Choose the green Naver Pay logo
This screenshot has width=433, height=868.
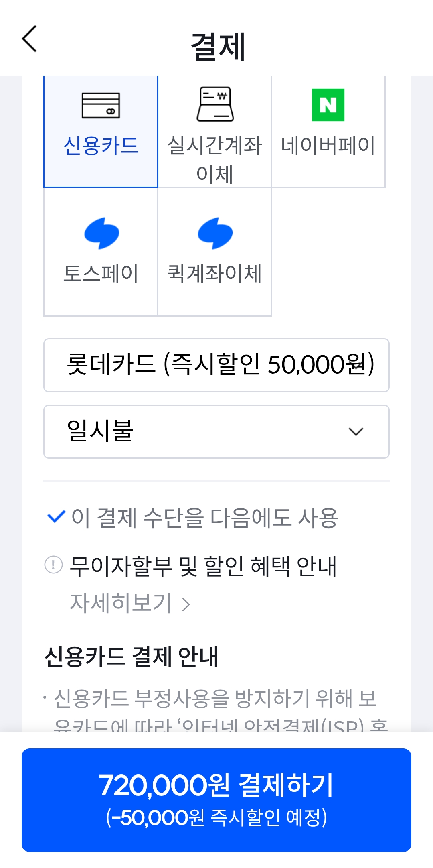click(x=328, y=105)
